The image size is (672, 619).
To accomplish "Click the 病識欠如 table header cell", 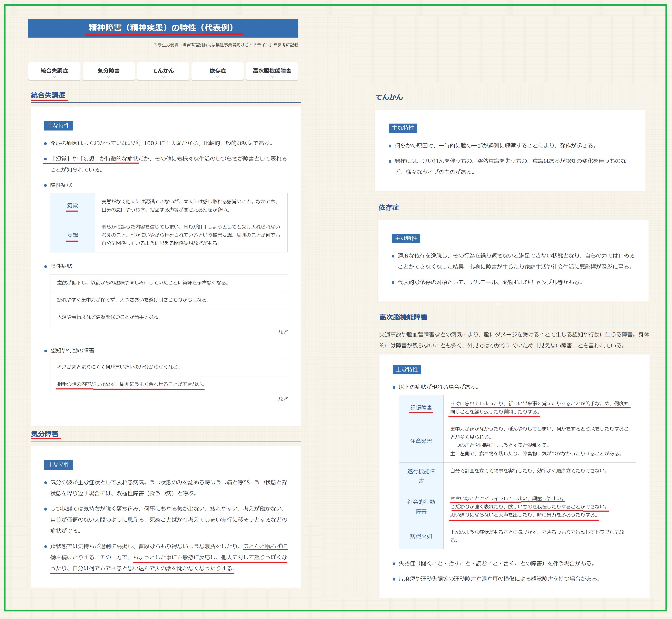I will coord(421,536).
